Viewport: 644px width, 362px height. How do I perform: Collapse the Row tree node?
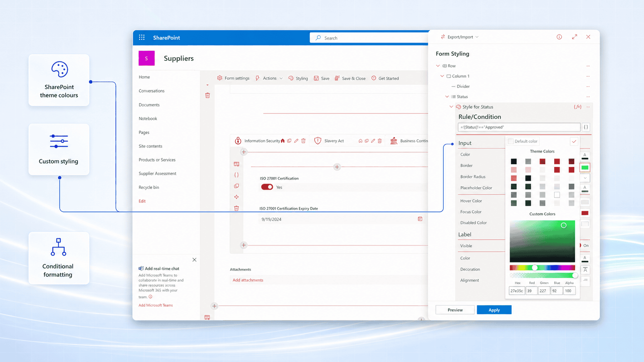click(438, 66)
